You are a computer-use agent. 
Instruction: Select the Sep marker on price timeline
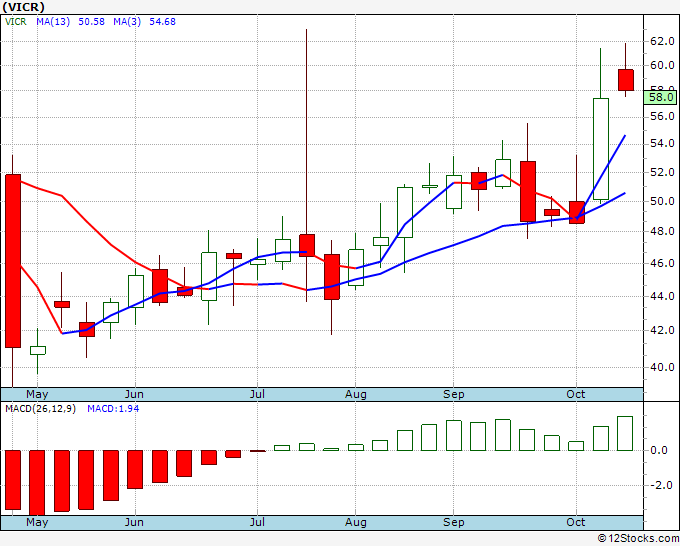tap(454, 394)
